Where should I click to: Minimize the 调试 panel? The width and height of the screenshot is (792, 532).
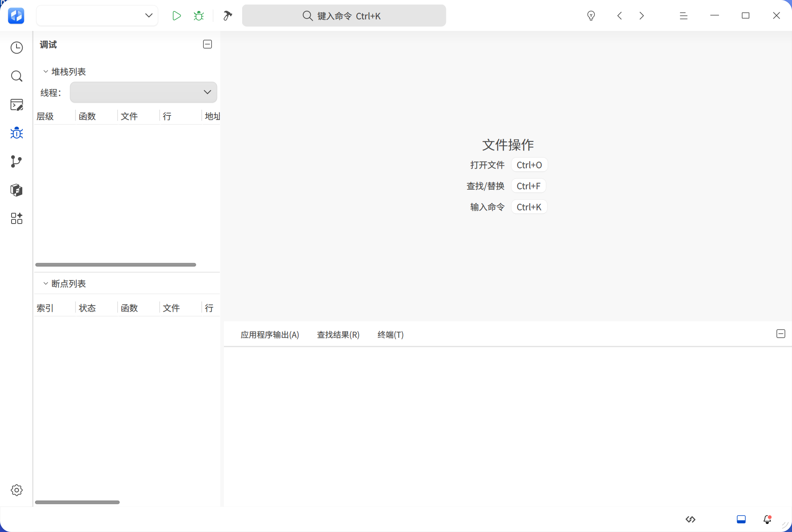click(x=207, y=44)
